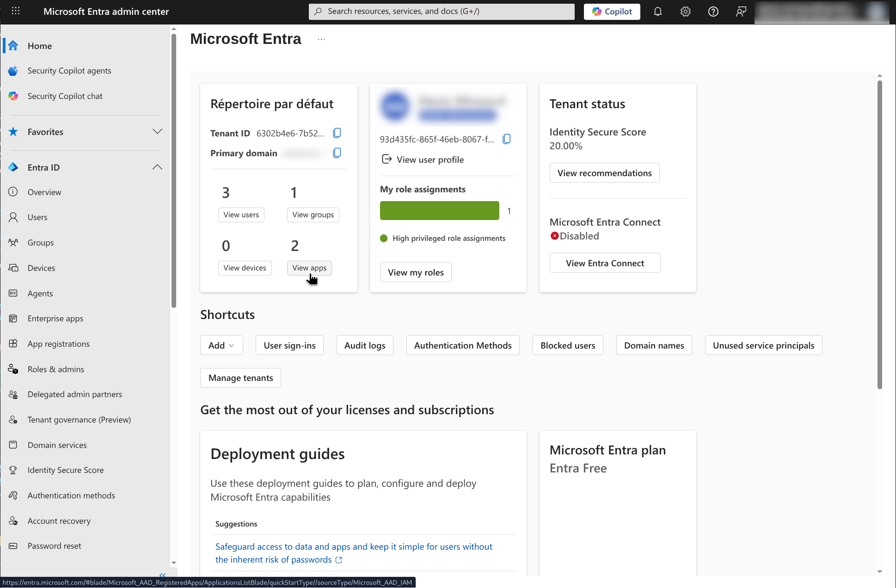Click the High privileged role assignments legend
896x588 pixels.
443,238
